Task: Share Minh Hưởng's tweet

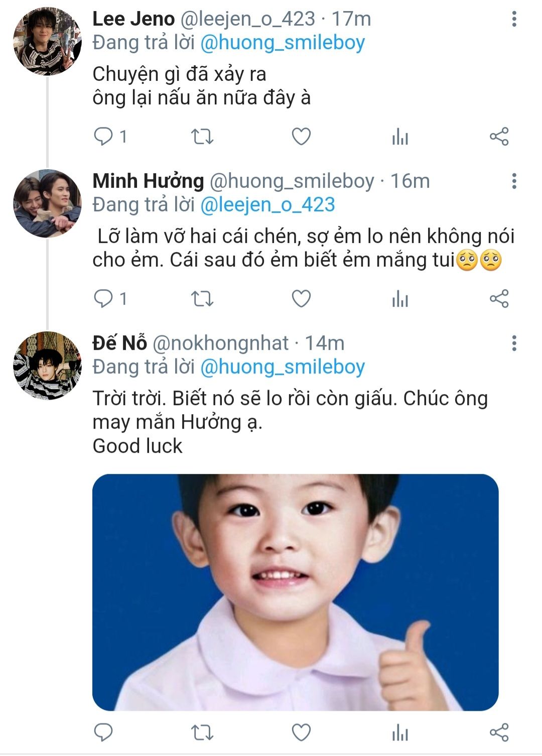Action: [499, 299]
